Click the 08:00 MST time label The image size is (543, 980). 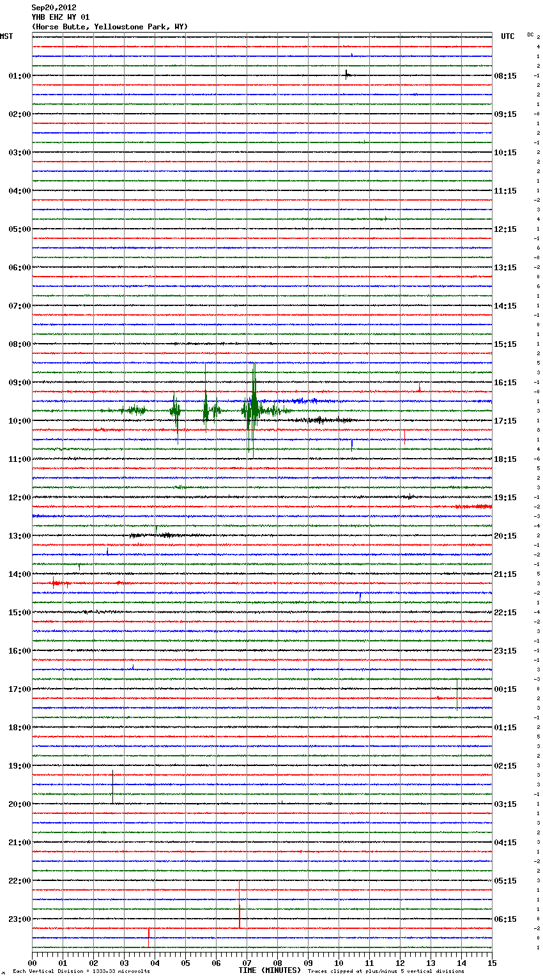[20, 344]
